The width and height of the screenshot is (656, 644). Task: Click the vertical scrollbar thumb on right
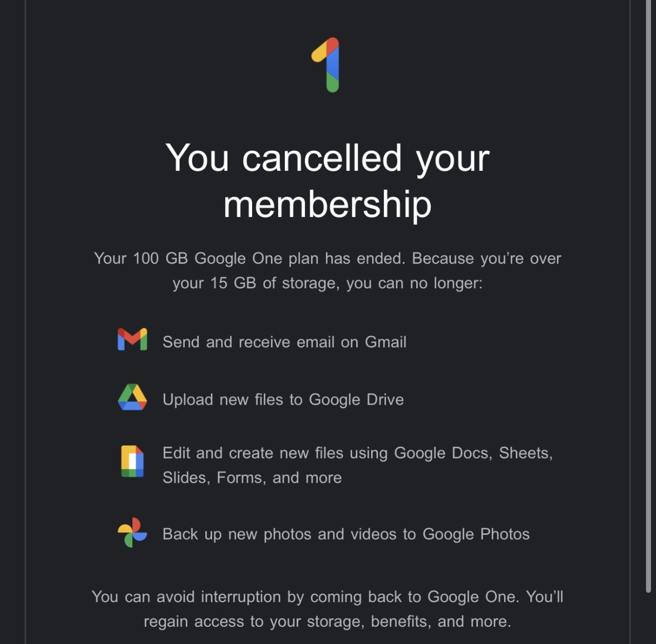pyautogui.click(x=648, y=295)
